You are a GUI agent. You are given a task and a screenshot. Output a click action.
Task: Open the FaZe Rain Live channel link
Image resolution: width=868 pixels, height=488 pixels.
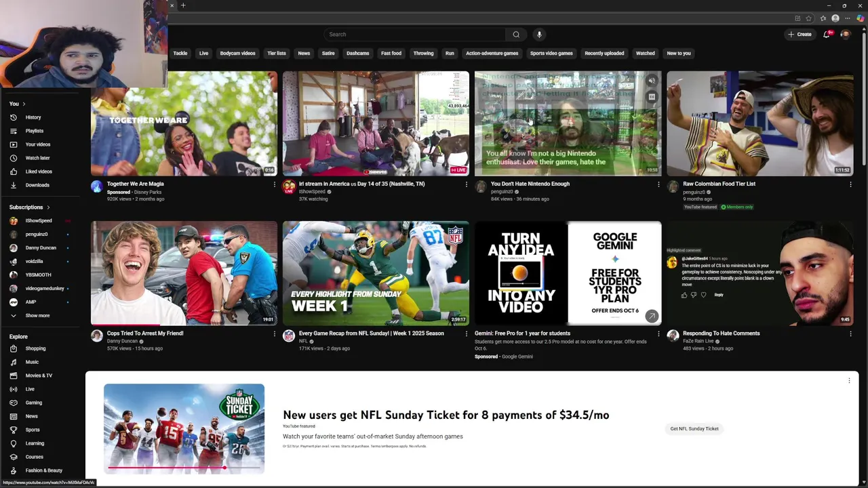(x=698, y=341)
